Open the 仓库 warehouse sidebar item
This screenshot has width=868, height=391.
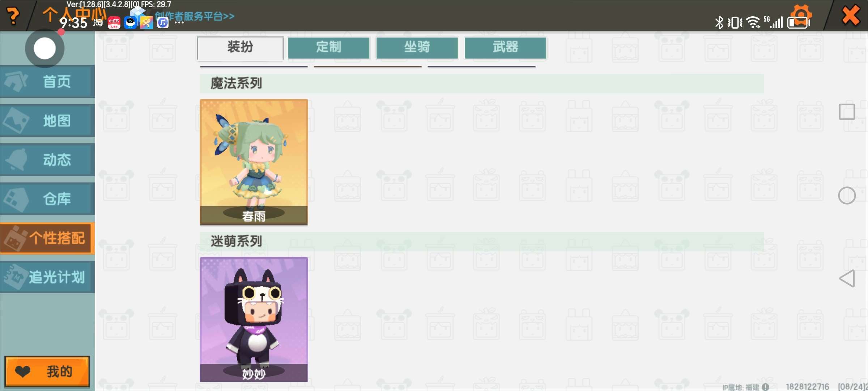47,199
